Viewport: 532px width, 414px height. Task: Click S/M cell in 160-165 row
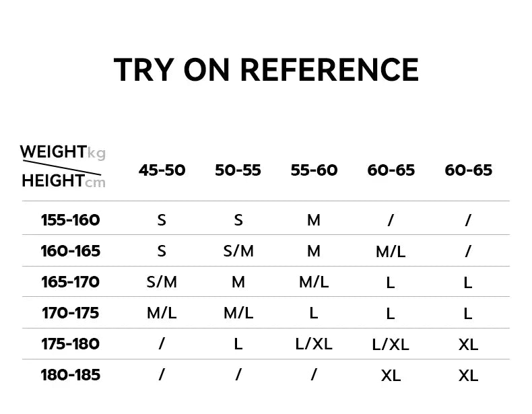(x=238, y=251)
